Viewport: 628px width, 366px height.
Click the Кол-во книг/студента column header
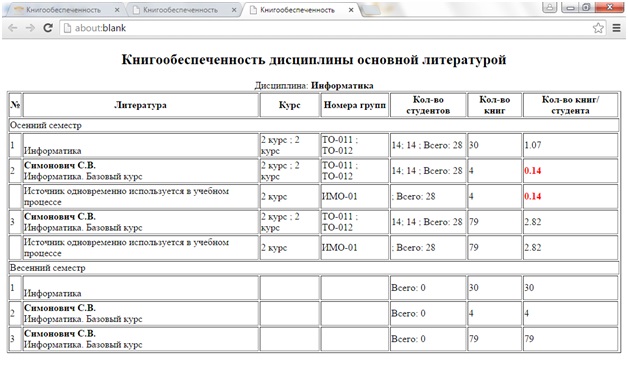pos(570,105)
